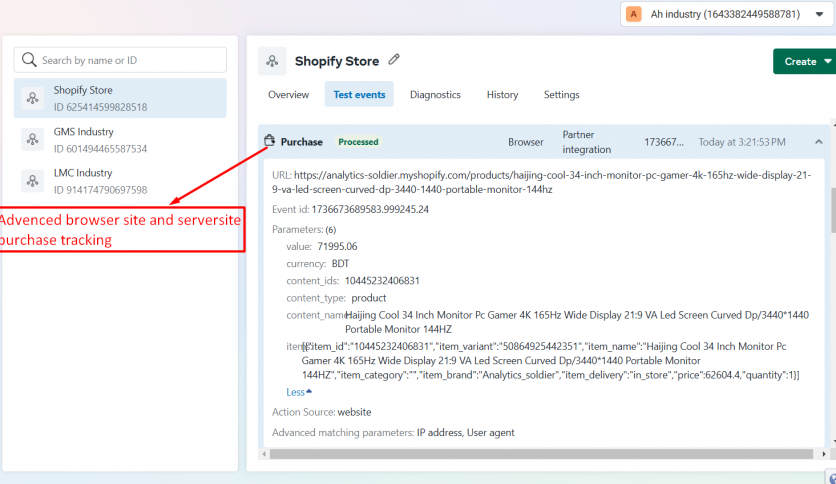The image size is (836, 484).
Task: Click the ID 625414599828518 text
Action: tap(100, 107)
